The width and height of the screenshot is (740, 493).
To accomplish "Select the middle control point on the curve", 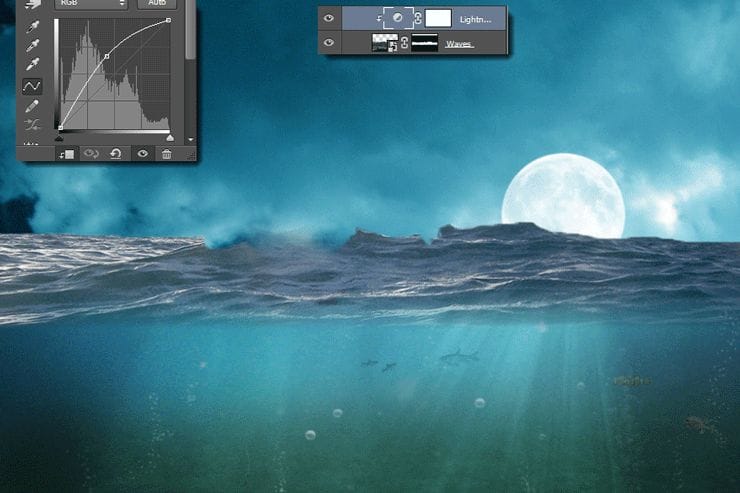I will 107,56.
